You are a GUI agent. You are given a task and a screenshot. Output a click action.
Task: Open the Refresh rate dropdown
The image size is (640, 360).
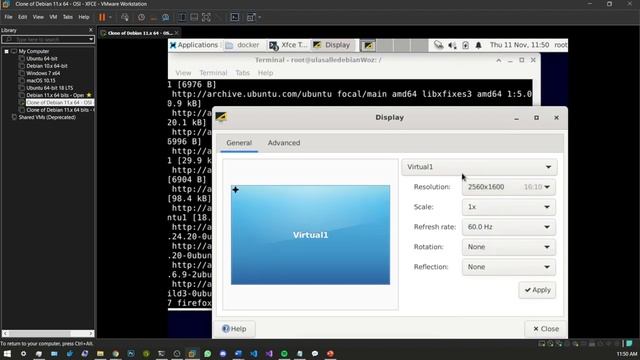(509, 227)
